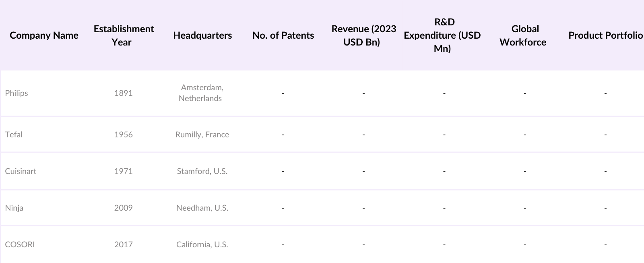Click the Cuisinart company name
Viewport: 644px width, 263px height.
pyautogui.click(x=21, y=171)
